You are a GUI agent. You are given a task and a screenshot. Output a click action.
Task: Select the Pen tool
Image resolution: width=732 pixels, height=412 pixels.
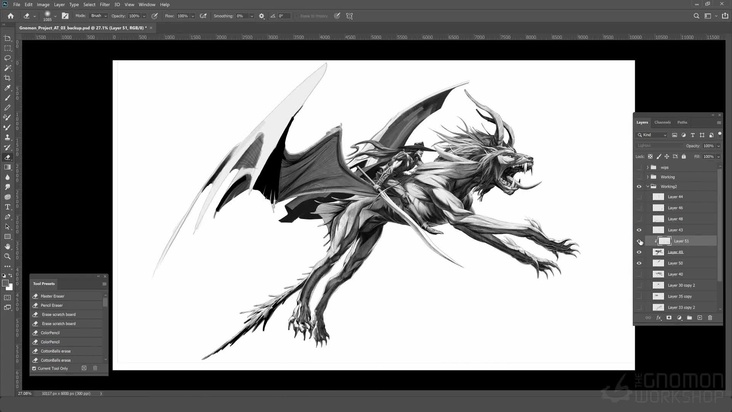(7, 216)
